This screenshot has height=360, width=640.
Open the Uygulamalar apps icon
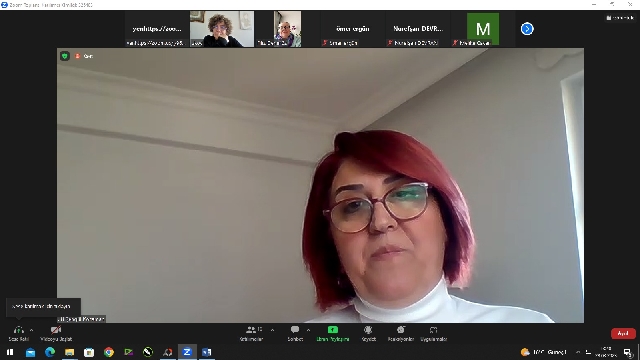click(x=433, y=330)
